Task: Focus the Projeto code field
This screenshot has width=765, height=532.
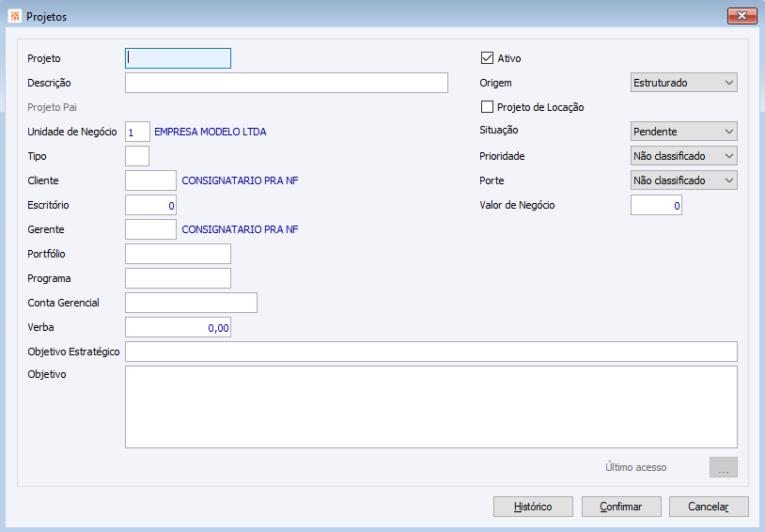Action: pos(178,58)
